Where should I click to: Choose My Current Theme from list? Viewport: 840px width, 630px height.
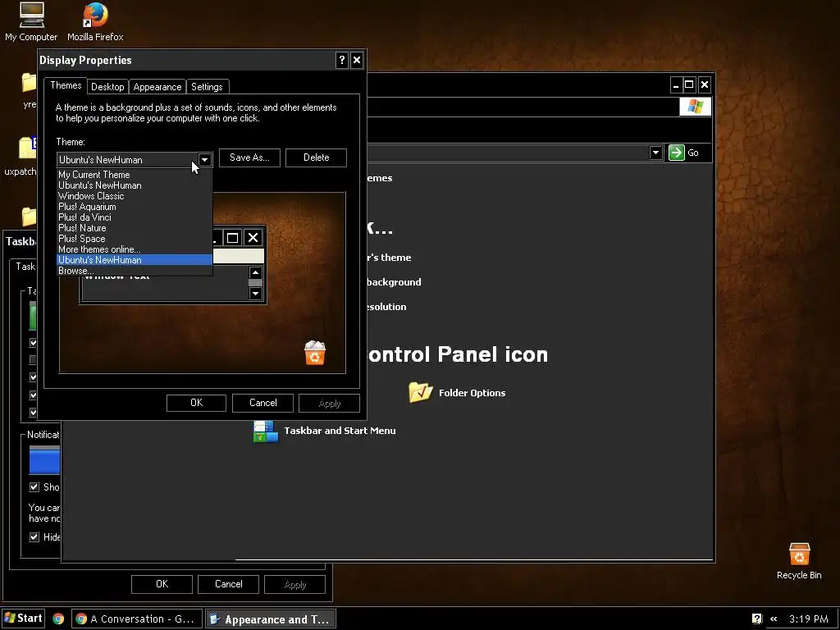tap(135, 175)
